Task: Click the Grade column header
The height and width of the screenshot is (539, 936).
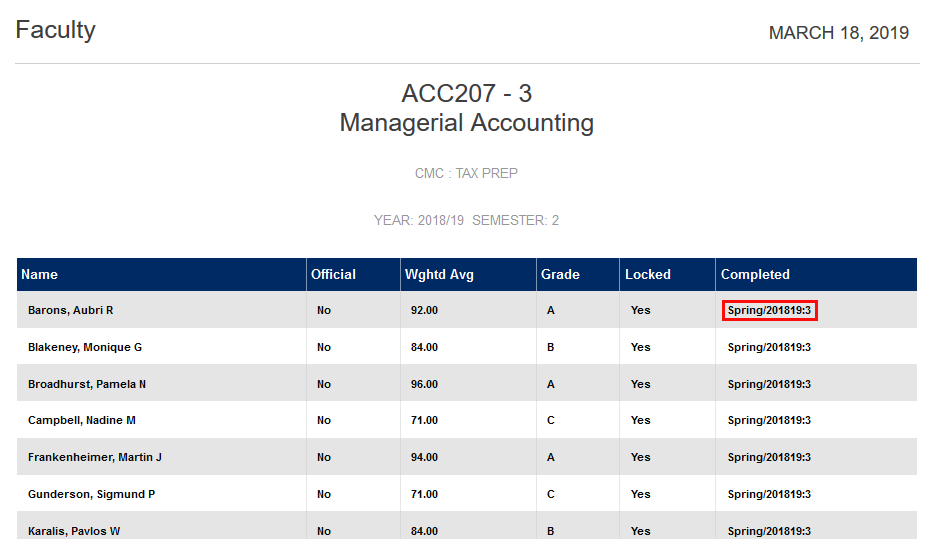Action: pos(560,275)
